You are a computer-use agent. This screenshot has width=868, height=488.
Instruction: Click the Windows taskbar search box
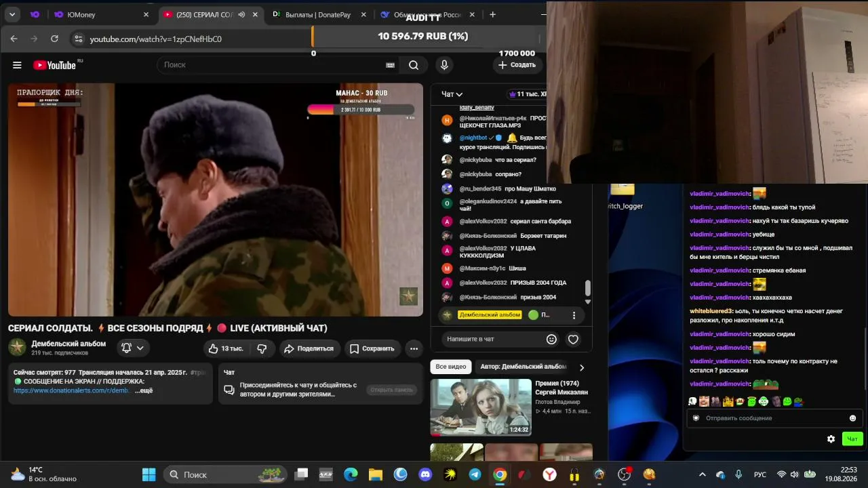tap(225, 474)
